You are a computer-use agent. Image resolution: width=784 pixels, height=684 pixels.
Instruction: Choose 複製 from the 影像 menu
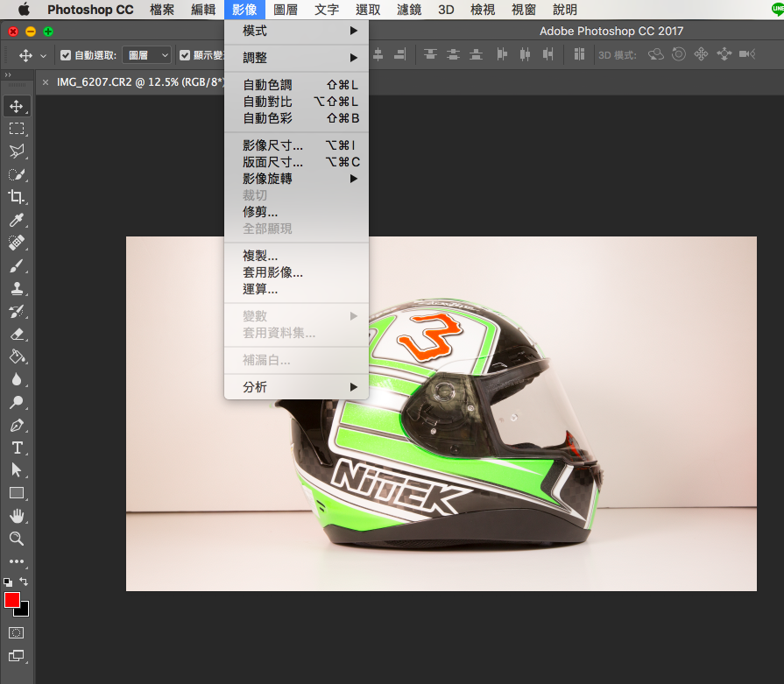point(296,256)
